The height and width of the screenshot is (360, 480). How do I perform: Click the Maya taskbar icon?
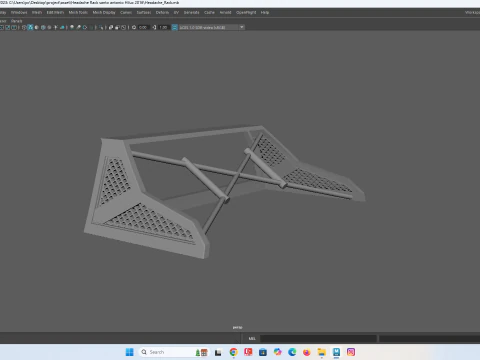click(x=336, y=352)
